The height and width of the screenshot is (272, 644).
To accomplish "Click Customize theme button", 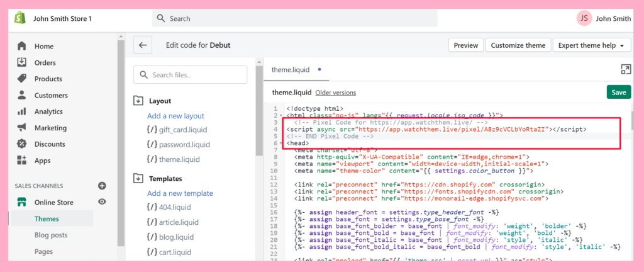I will pyautogui.click(x=518, y=45).
